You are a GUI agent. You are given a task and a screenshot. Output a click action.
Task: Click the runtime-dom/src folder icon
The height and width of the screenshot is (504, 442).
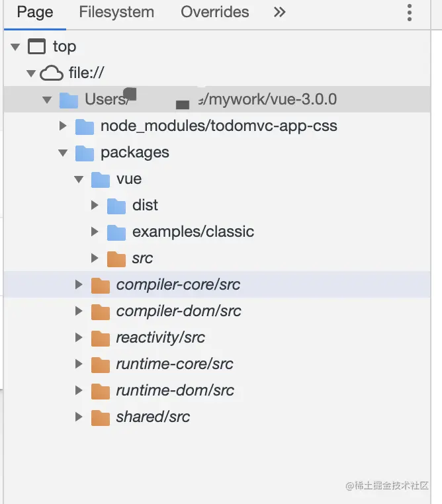point(101,391)
